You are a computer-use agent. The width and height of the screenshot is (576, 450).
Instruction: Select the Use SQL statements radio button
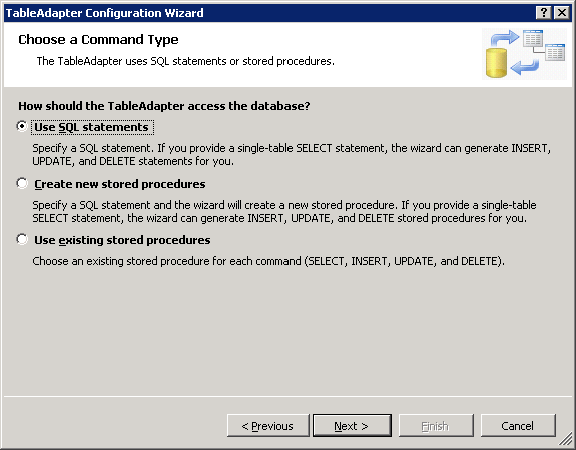pyautogui.click(x=22, y=126)
